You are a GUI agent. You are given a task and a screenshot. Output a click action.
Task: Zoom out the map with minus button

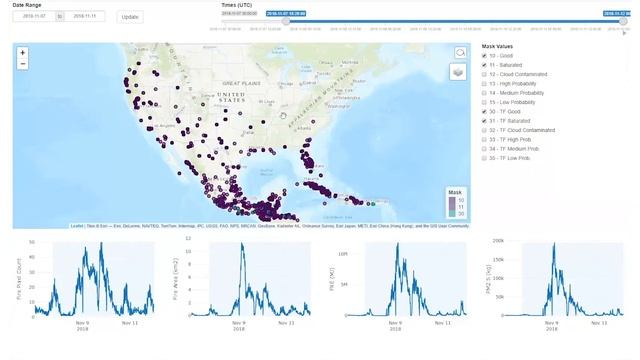click(x=22, y=64)
